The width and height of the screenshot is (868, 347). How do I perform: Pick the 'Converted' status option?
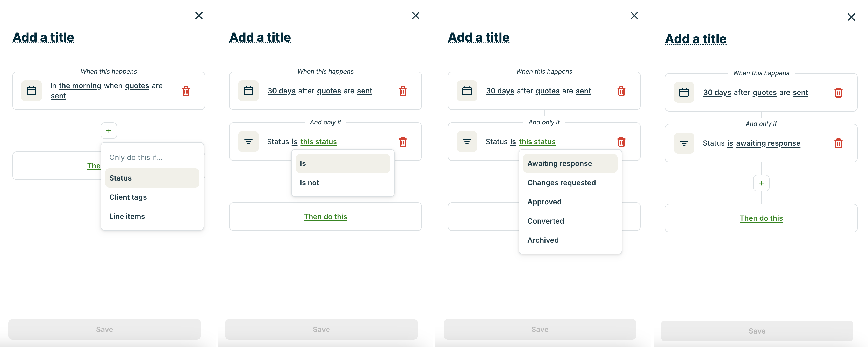click(x=546, y=221)
